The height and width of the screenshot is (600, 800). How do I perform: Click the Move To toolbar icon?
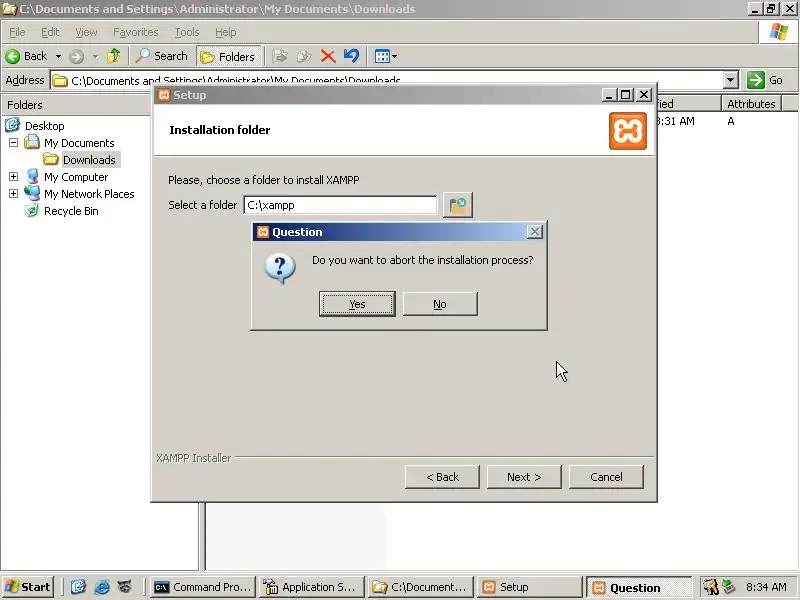(x=280, y=56)
